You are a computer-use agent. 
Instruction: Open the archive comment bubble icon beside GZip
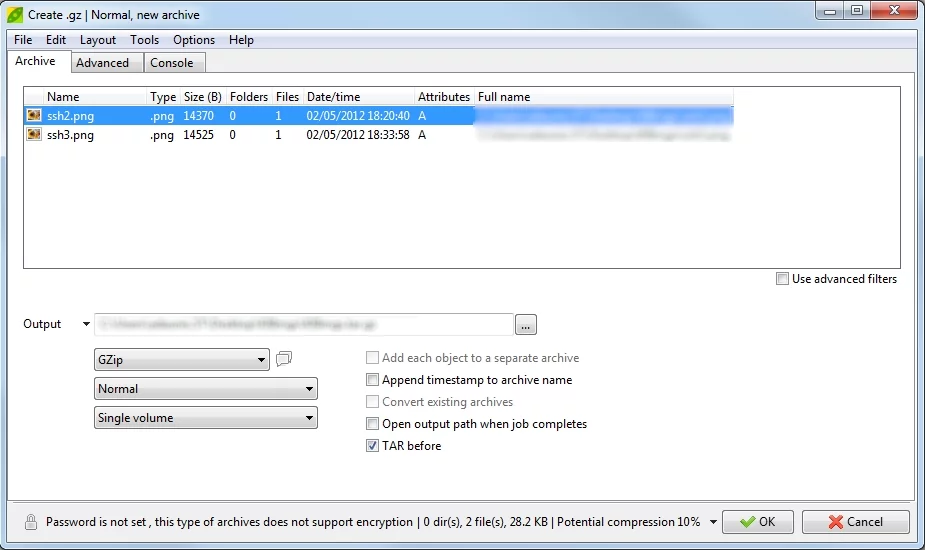point(284,358)
